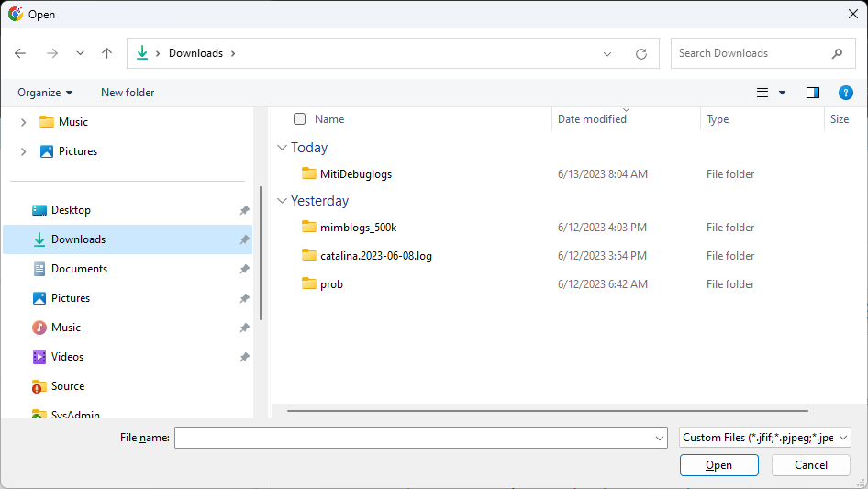Collapse the Today group
The height and width of the screenshot is (489, 868).
(x=282, y=148)
